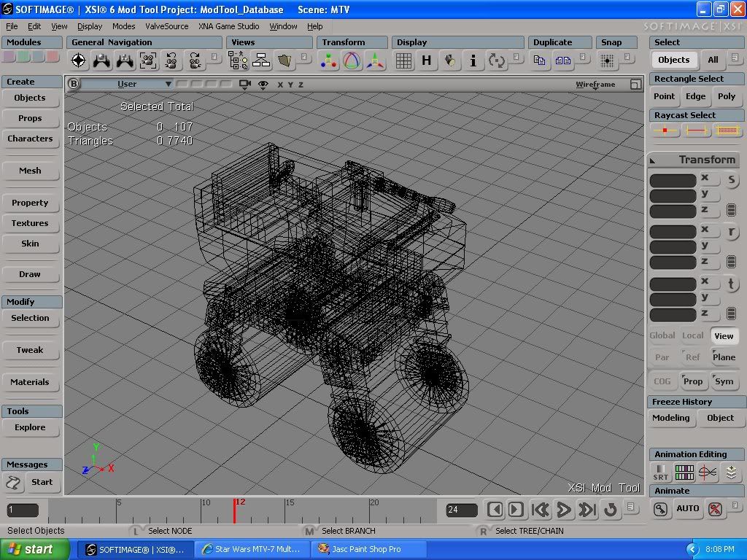Open the animation curve editor icon
The image size is (747, 560).
708,472
